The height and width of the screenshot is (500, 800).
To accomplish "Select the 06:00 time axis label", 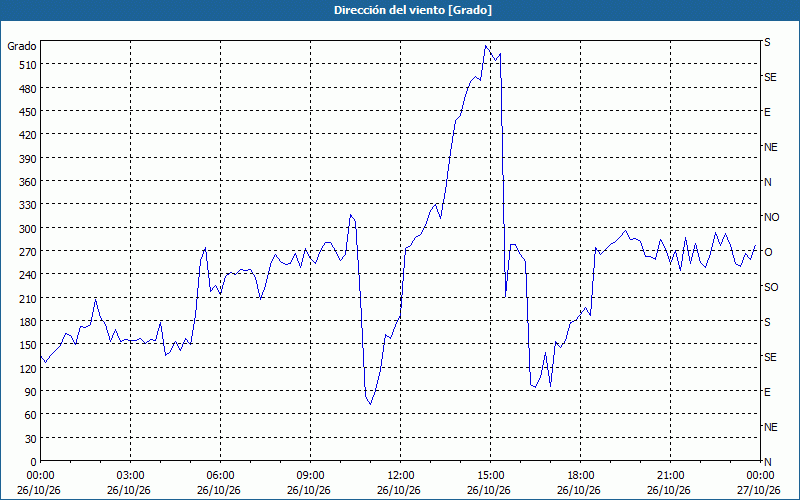I will [220, 476].
